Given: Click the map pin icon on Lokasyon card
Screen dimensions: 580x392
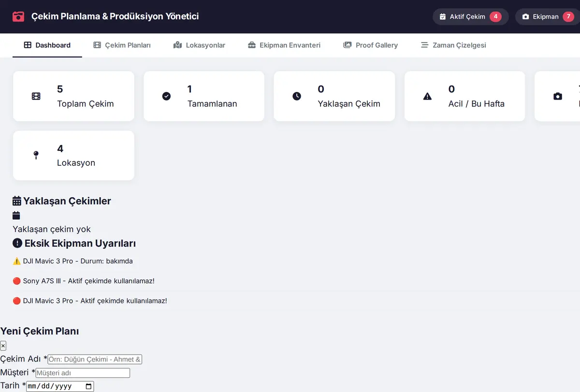Looking at the screenshot, I should coord(36,155).
